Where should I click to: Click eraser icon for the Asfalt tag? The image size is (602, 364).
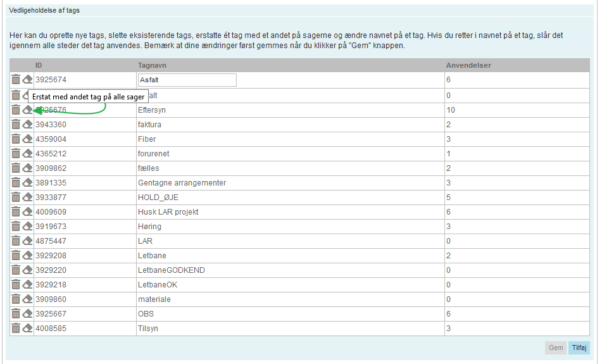click(27, 80)
